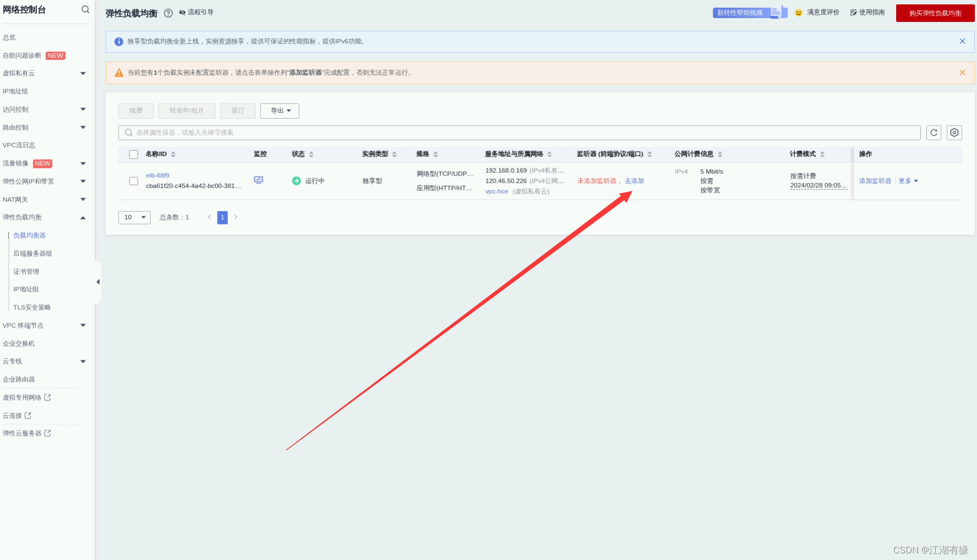977x560 pixels.
Task: Change page size from the 10 dropdown
Action: [134, 217]
